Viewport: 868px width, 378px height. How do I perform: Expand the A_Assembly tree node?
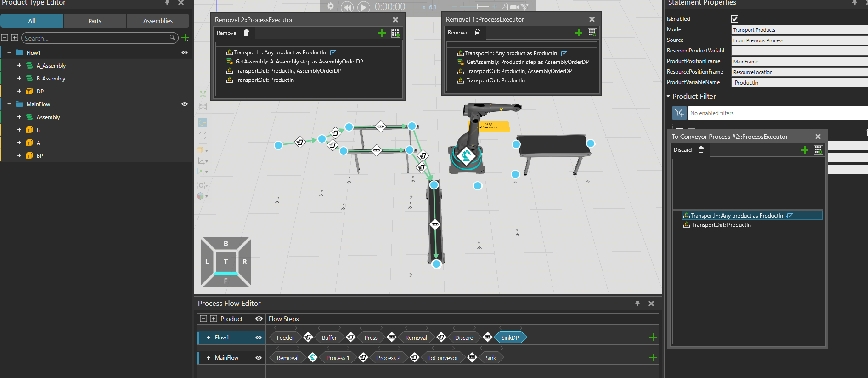click(x=19, y=66)
